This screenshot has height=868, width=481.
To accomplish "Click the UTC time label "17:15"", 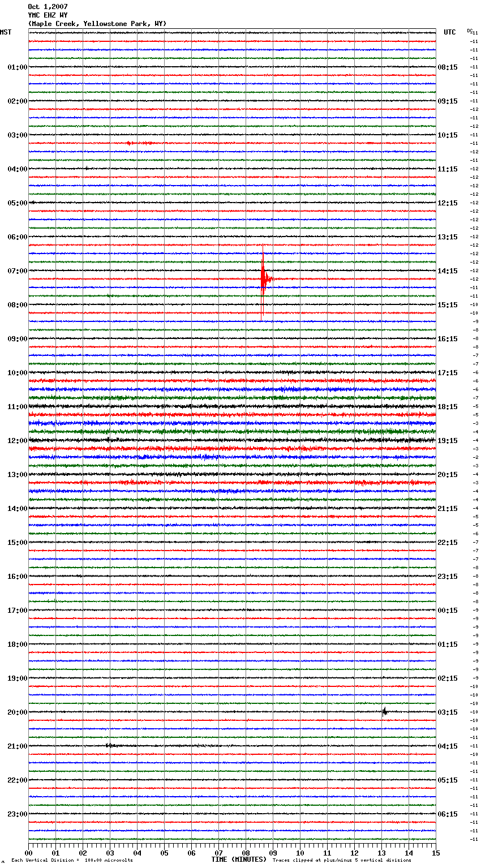I will [x=448, y=373].
